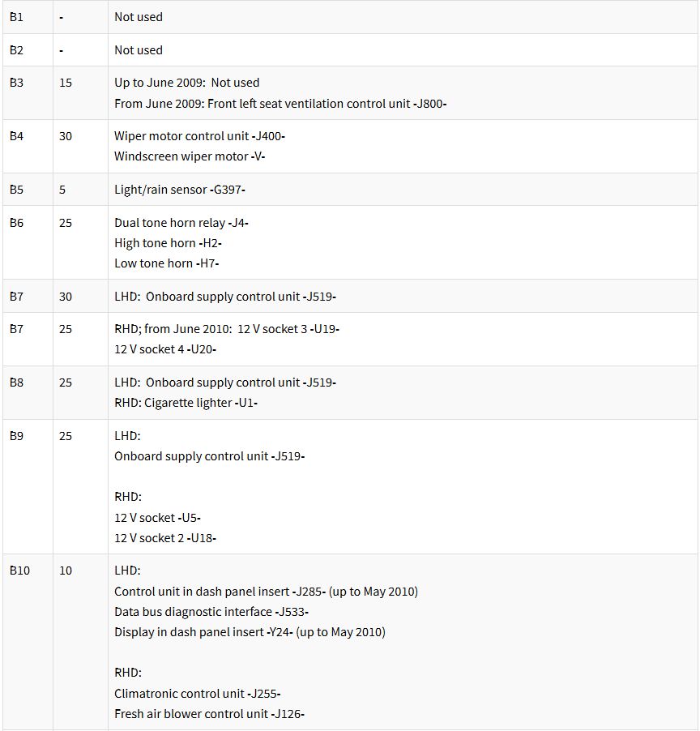Select the Front left seat ventilation J800 text
The height and width of the screenshot is (731, 700).
point(280,104)
